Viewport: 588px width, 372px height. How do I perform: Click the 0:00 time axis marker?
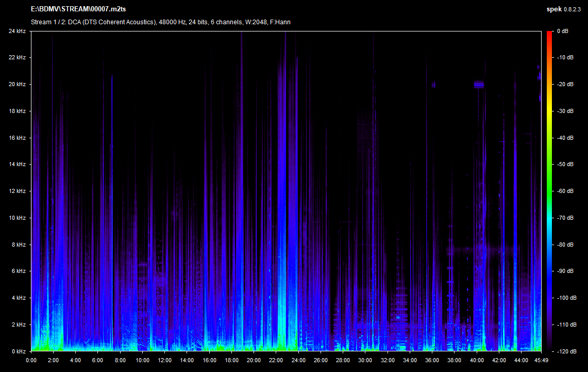click(31, 360)
